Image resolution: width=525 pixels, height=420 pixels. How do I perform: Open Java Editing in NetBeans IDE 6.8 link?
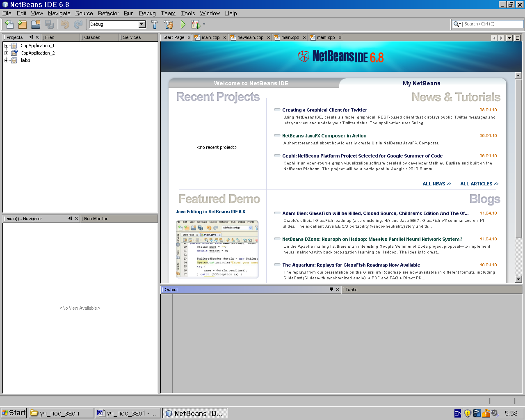tap(210, 212)
